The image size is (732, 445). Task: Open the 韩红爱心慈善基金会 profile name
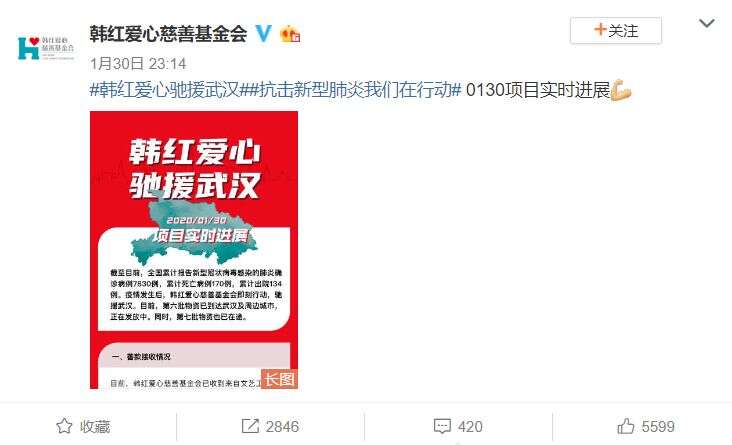pos(168,34)
